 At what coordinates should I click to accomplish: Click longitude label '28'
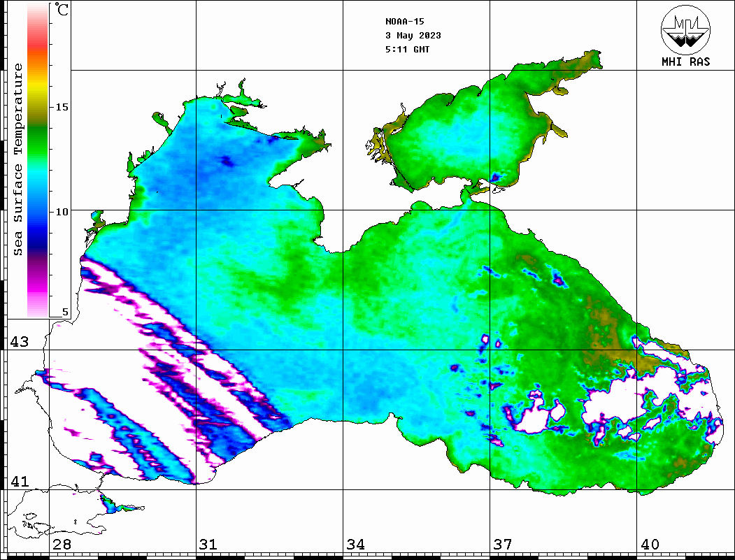point(62,544)
